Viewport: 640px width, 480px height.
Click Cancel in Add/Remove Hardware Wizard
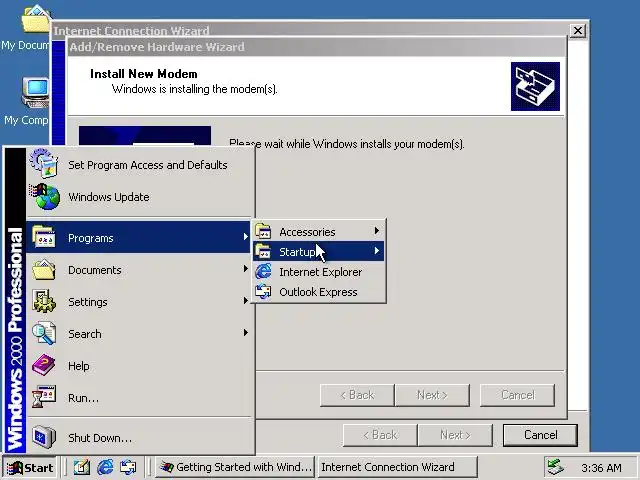pyautogui.click(x=517, y=395)
